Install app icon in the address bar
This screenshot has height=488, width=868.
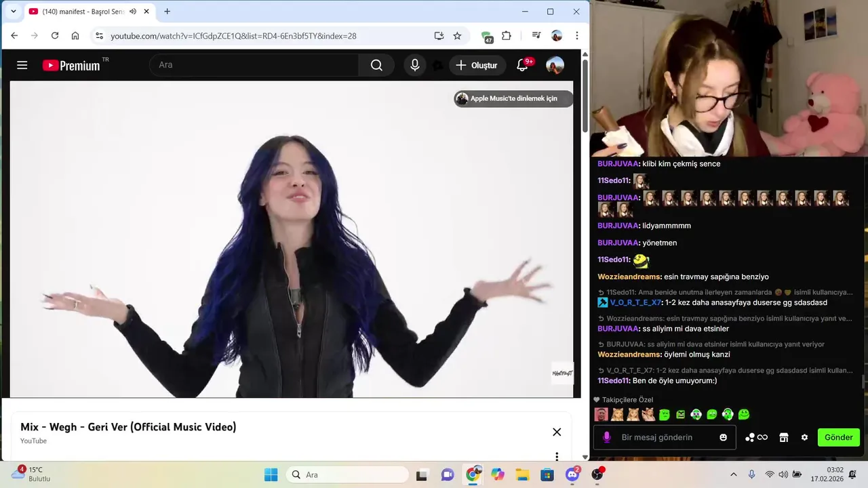439,36
